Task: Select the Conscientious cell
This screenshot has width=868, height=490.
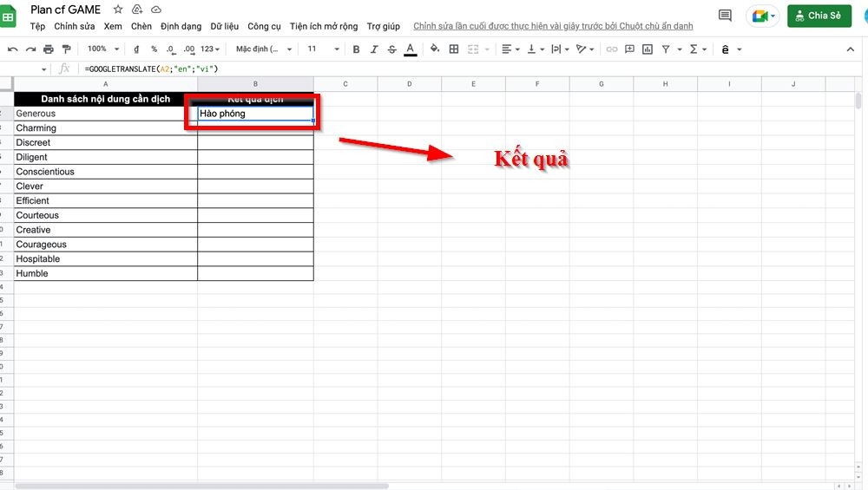Action: 105,172
